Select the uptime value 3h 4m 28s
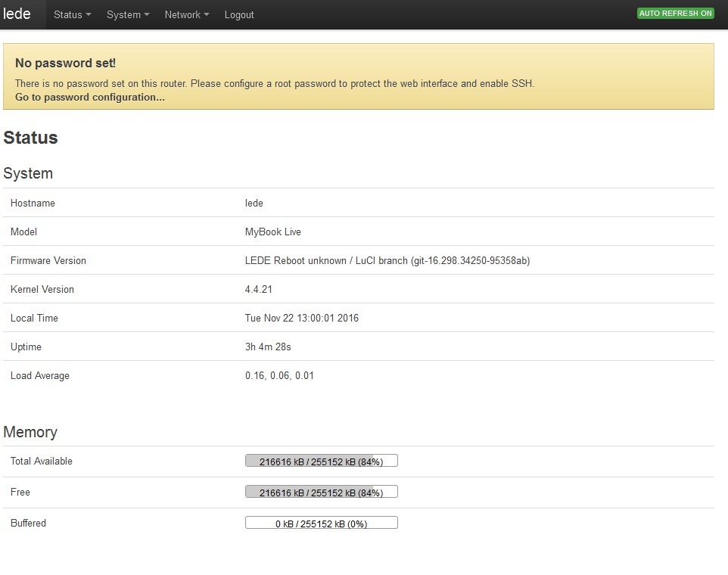Image resolution: width=728 pixels, height=575 pixels. (x=268, y=347)
